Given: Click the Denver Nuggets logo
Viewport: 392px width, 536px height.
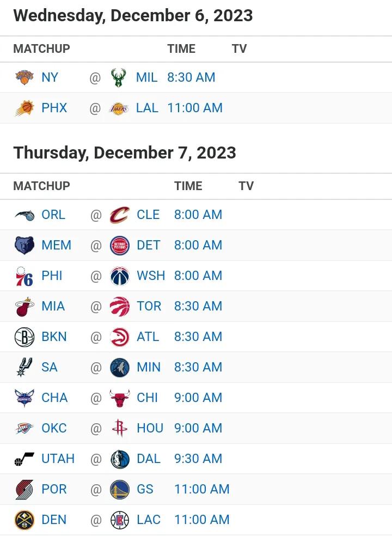Looking at the screenshot, I should [24, 520].
